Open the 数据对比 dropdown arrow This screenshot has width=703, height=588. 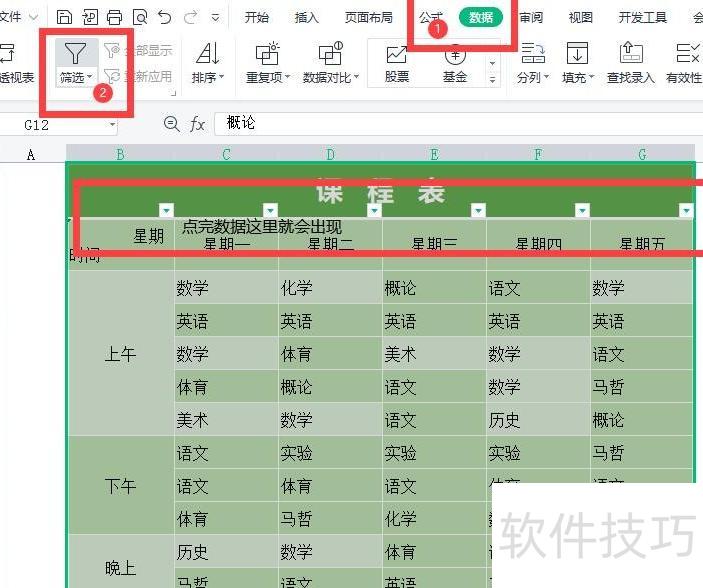(x=356, y=77)
